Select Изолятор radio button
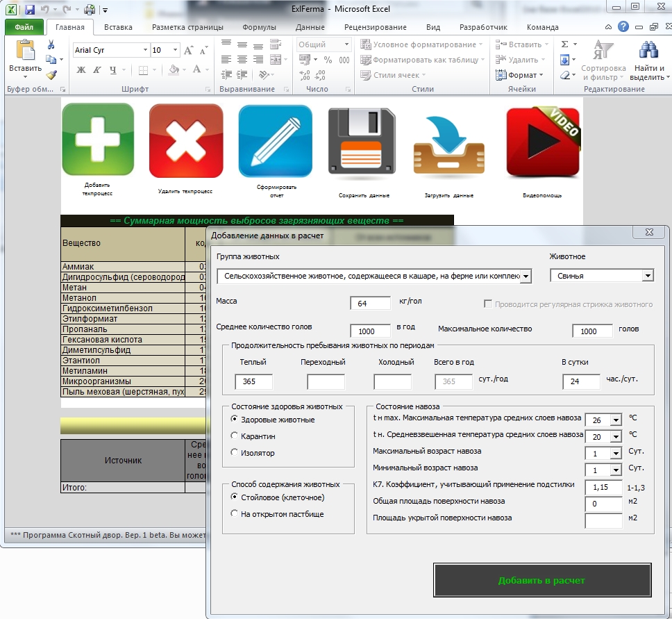The height and width of the screenshot is (619, 672). point(235,452)
